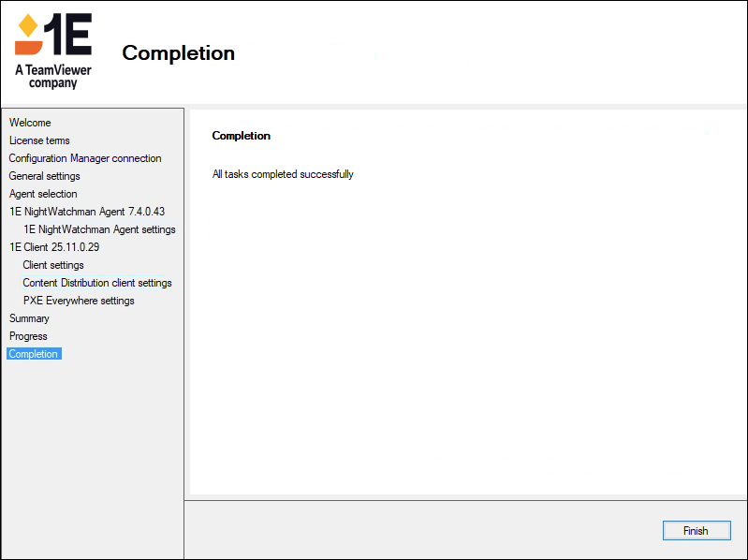Image resolution: width=748 pixels, height=560 pixels.
Task: Select Welcome in the step list
Action: tap(30, 123)
